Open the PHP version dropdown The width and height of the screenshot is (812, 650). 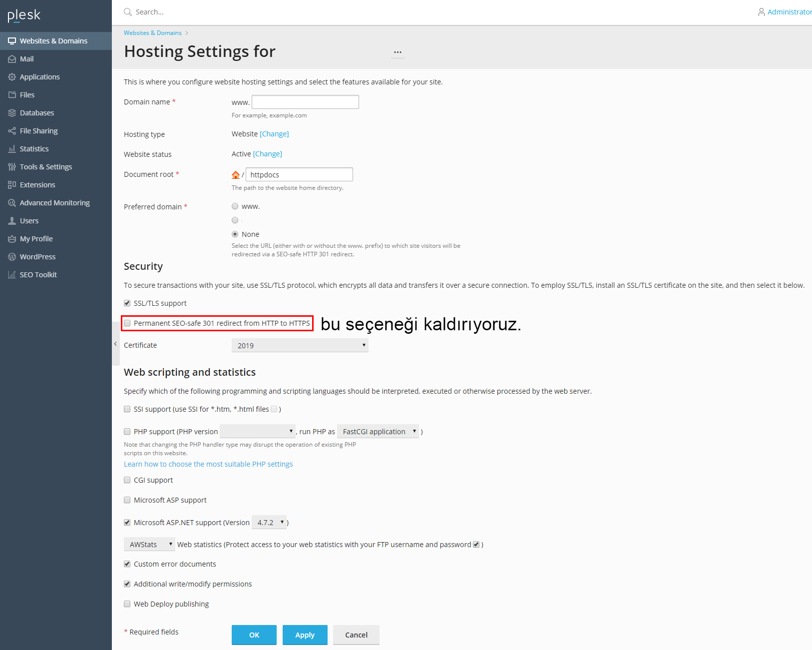pyautogui.click(x=258, y=431)
